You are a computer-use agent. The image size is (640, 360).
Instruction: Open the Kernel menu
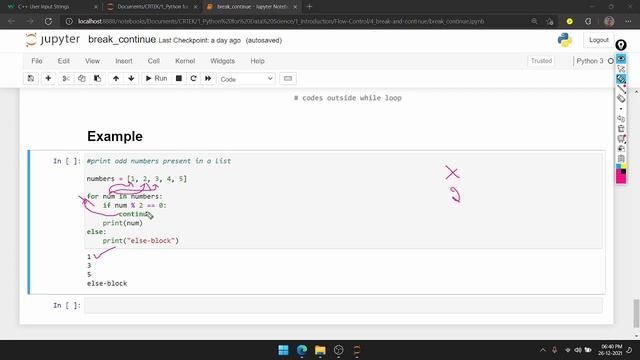pos(185,61)
